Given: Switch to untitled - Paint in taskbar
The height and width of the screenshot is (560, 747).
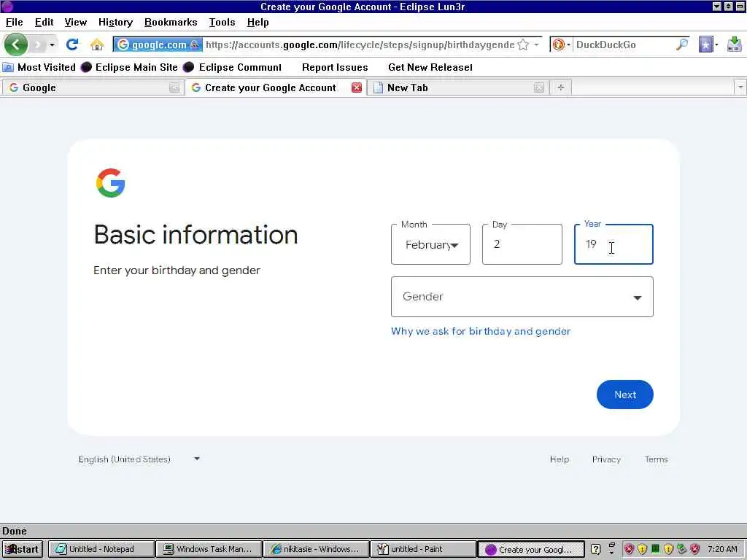Looking at the screenshot, I should click(423, 549).
